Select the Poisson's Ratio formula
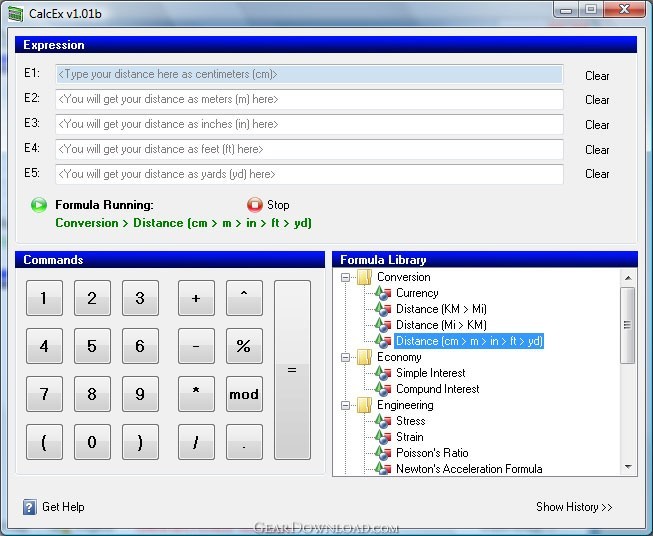This screenshot has width=653, height=536. coord(432,453)
